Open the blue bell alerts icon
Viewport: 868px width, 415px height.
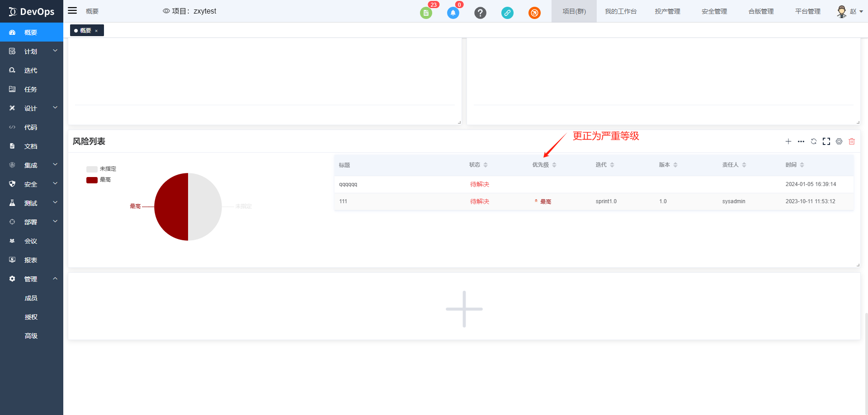453,13
